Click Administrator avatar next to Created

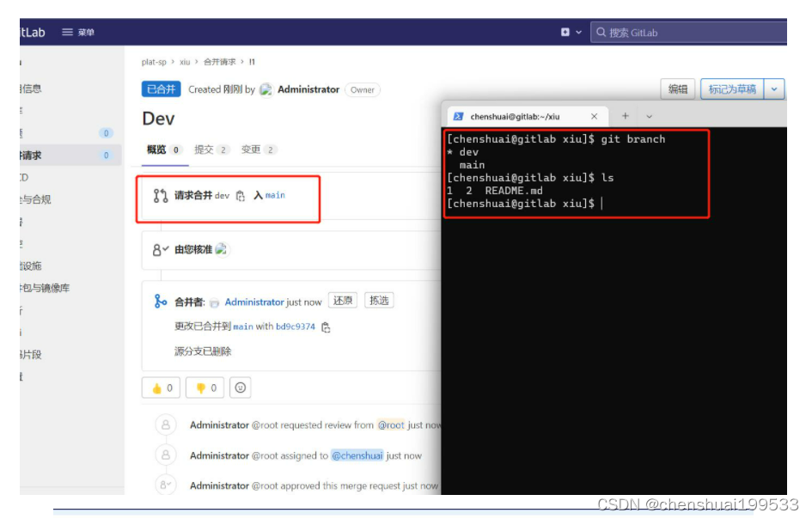[266, 89]
